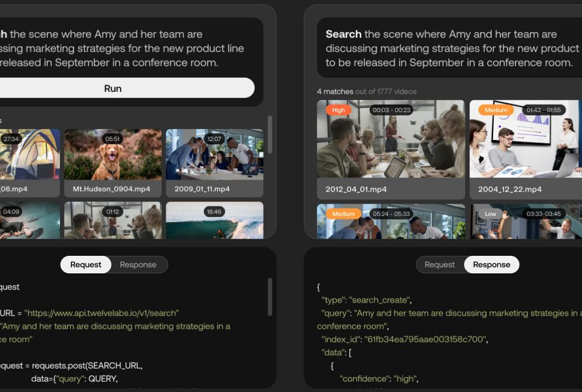Click the "type": "search_create" line in the response
The image size is (582, 392).
366,299
